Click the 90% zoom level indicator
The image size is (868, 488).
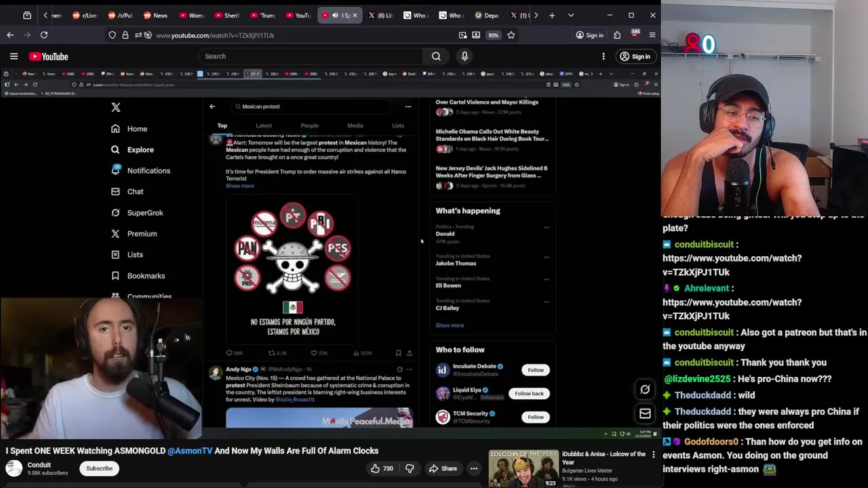(x=493, y=35)
